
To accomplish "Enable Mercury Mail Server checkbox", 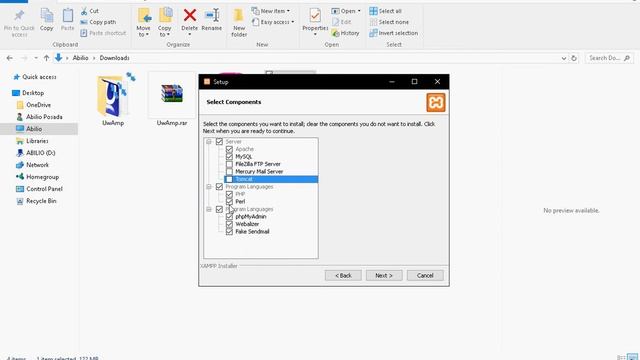I will point(229,171).
